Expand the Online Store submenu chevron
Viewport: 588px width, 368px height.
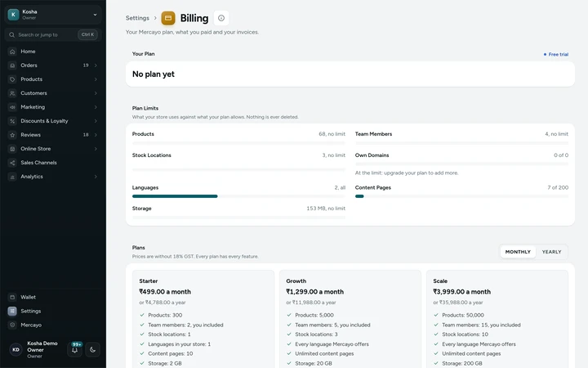pos(96,149)
